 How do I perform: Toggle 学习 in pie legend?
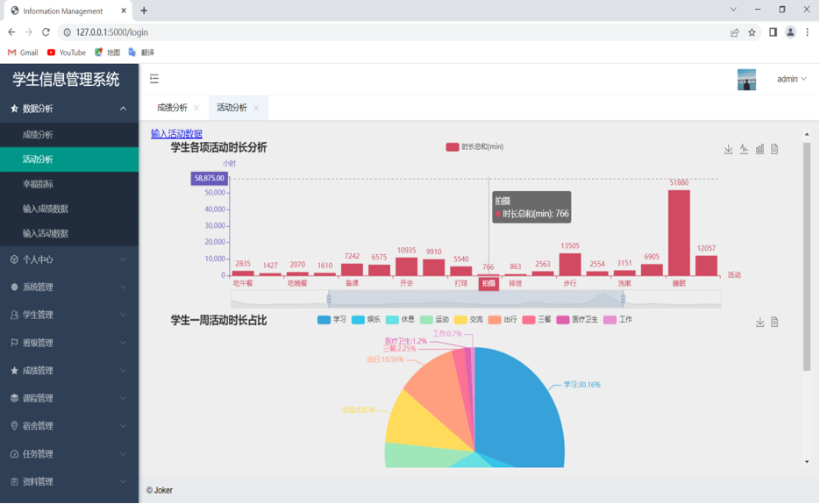coord(332,319)
